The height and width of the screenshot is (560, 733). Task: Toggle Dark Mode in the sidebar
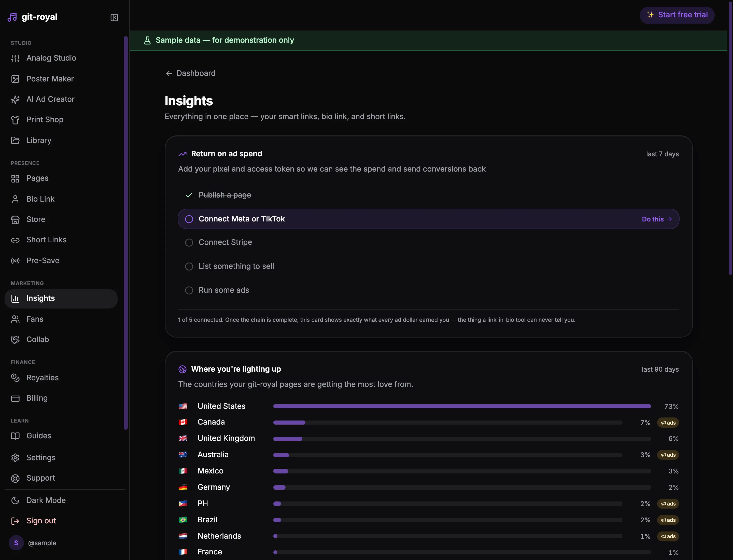[61, 500]
